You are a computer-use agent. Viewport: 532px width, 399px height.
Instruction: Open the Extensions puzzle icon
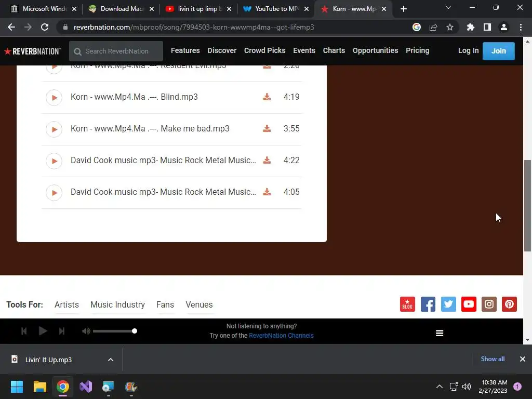coord(471,27)
